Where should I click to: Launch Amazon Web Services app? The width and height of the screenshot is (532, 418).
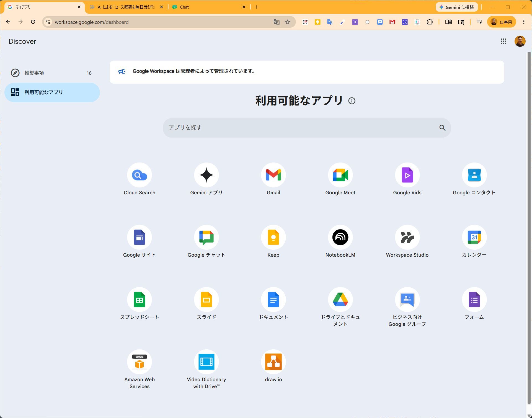[140, 369]
